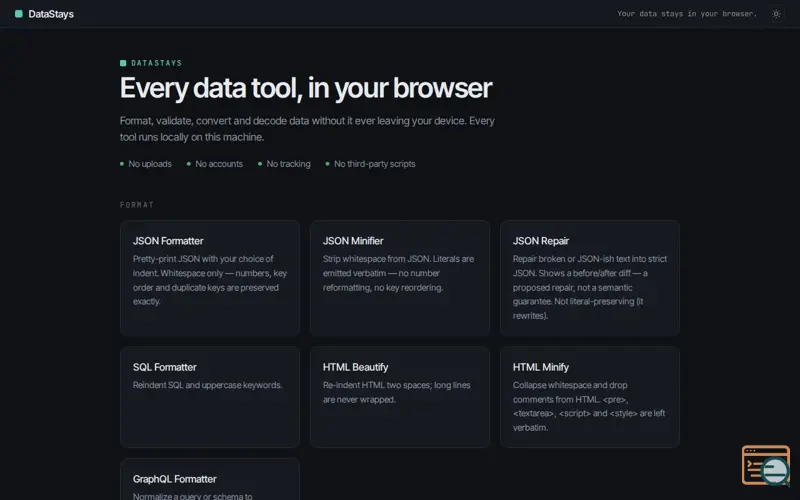Open the JSON Minifier tool card

point(399,278)
